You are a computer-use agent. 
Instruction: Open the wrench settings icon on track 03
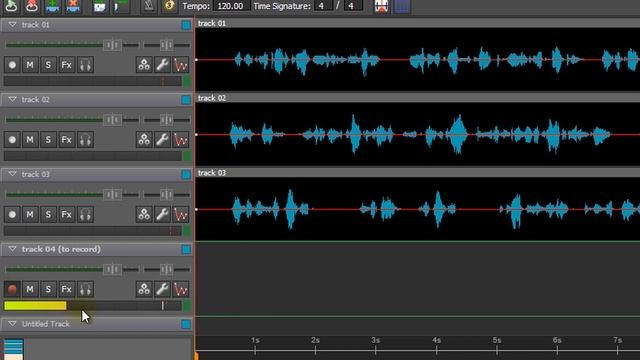[x=162, y=215]
